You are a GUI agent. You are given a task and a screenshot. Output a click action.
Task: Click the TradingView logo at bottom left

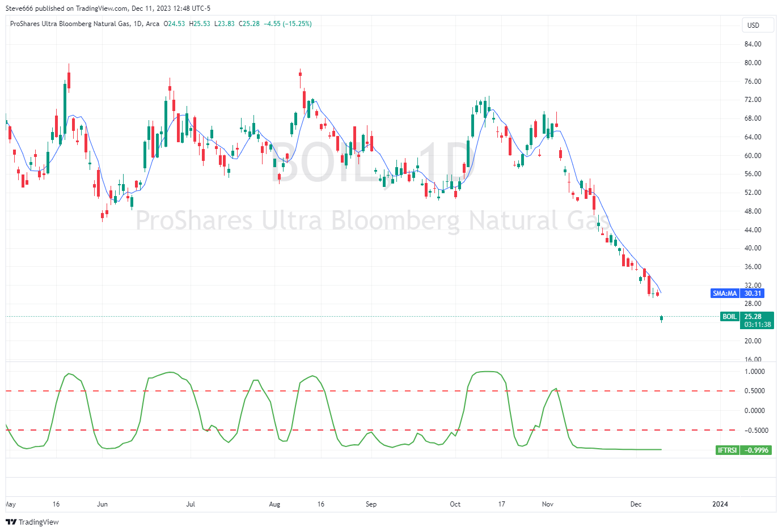(x=32, y=522)
